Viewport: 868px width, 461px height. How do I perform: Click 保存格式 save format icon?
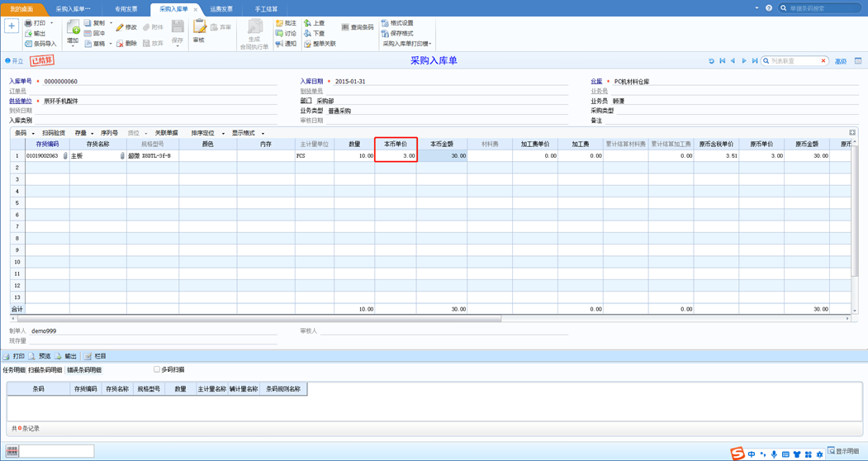(x=386, y=33)
